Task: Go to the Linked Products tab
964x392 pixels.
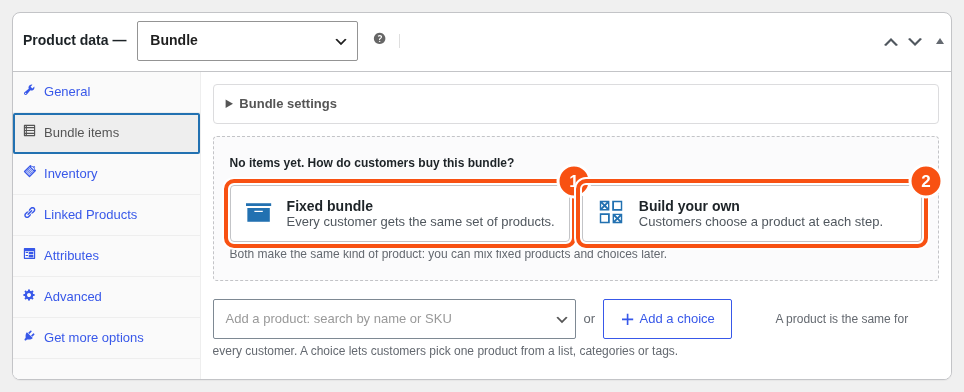Action: click(x=106, y=215)
